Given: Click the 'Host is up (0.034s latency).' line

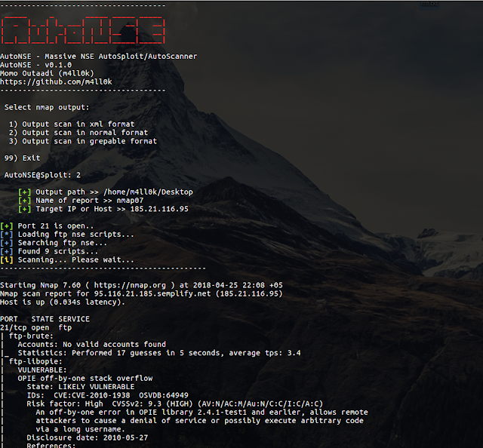Looking at the screenshot, I should pos(63,302).
